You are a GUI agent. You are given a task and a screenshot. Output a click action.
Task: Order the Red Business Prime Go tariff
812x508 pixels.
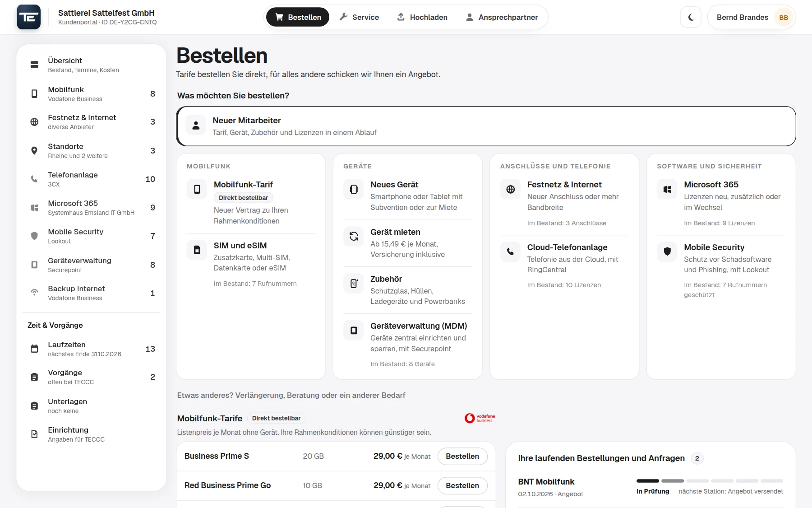(x=462, y=485)
